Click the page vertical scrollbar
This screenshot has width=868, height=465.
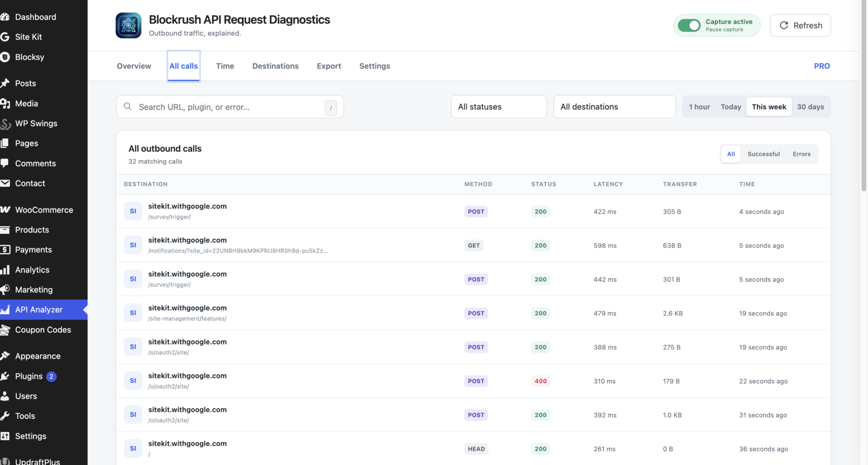click(x=864, y=96)
